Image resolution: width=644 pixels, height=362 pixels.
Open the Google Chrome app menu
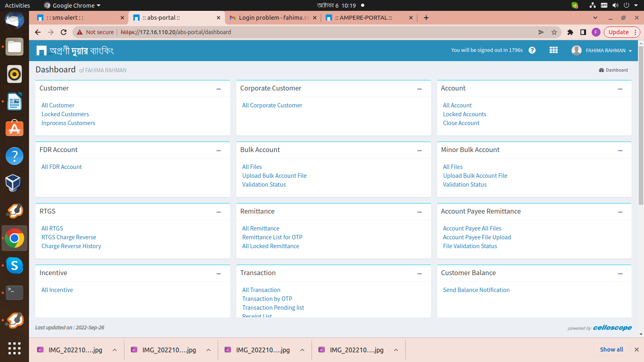[72, 5]
